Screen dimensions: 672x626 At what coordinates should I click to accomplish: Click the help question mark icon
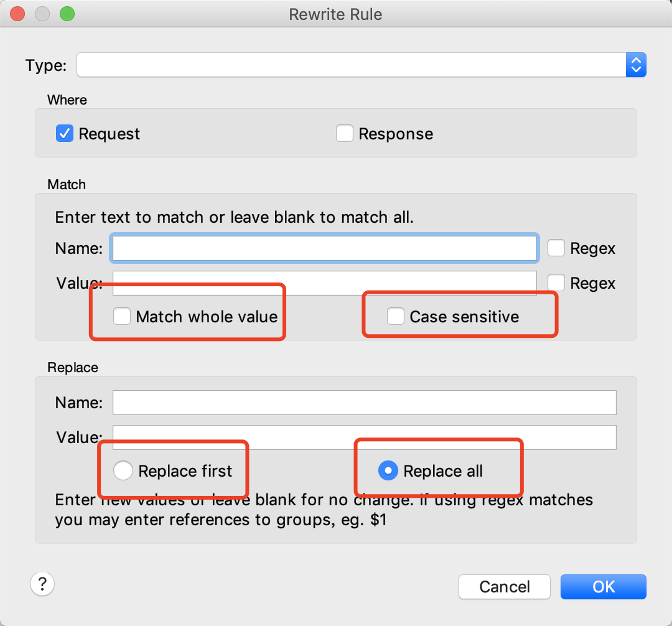pyautogui.click(x=42, y=584)
